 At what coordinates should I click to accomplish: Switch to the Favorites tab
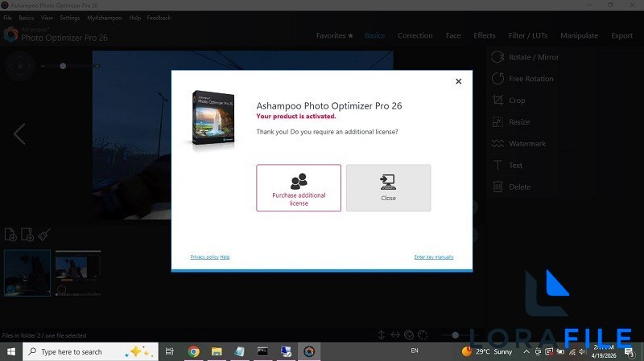pyautogui.click(x=334, y=35)
